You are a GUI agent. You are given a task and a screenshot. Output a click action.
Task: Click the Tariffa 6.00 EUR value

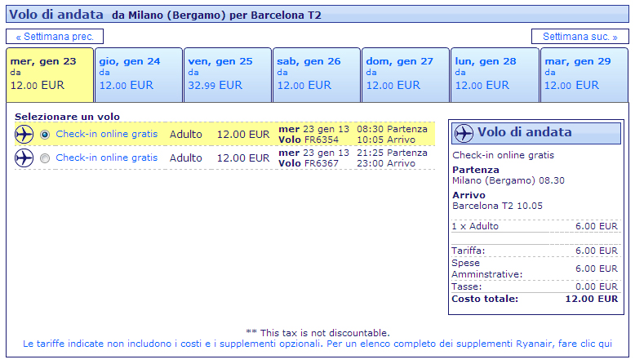(597, 251)
